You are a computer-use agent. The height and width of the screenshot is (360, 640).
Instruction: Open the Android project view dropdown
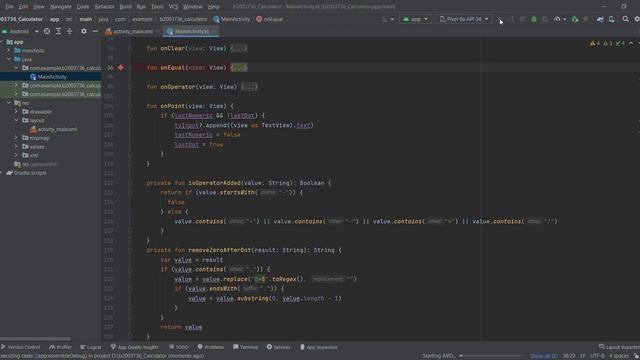[x=20, y=31]
